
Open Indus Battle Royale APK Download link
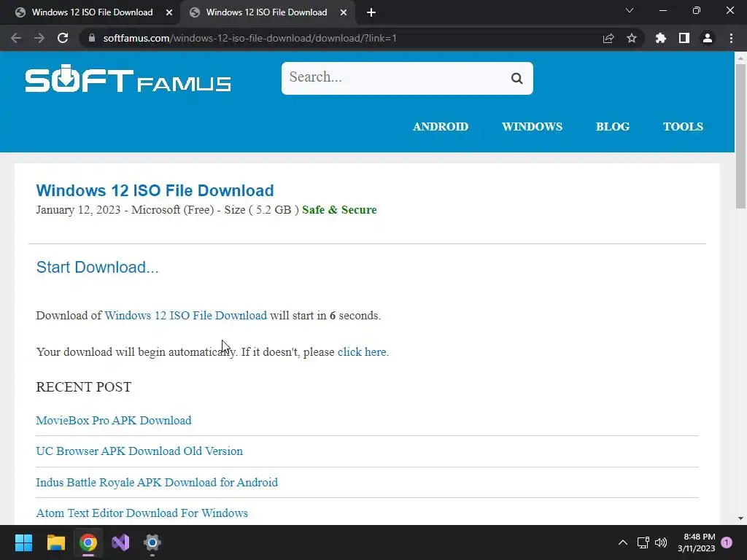pos(157,483)
